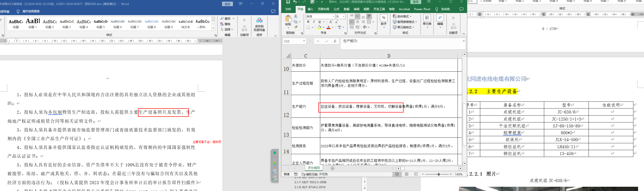The width and height of the screenshot is (644, 191).
Task: Undo the last action in Excel
Action: click(x=295, y=2)
